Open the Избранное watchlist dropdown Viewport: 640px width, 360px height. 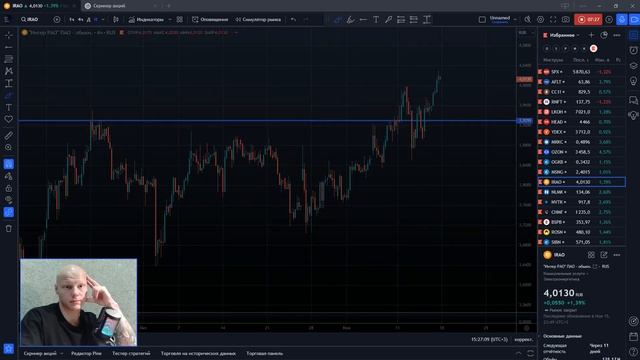point(564,35)
